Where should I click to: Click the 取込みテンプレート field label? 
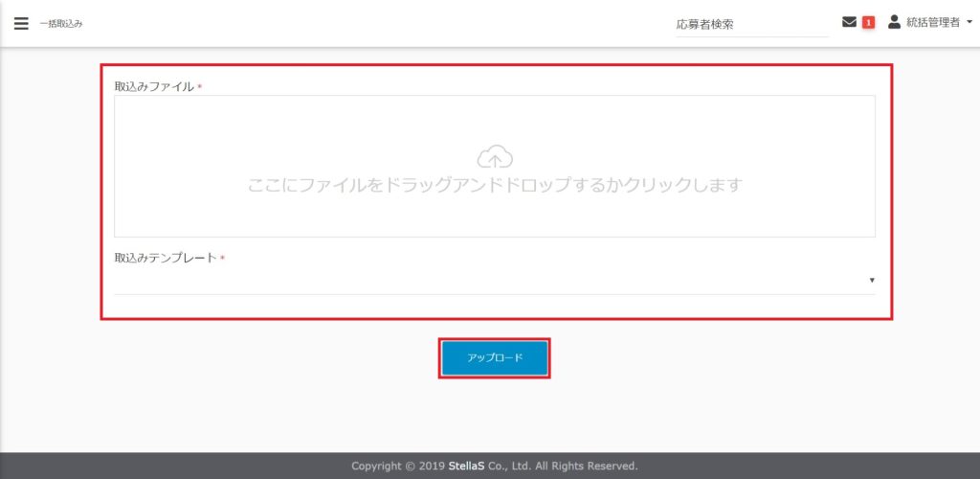(x=166, y=259)
